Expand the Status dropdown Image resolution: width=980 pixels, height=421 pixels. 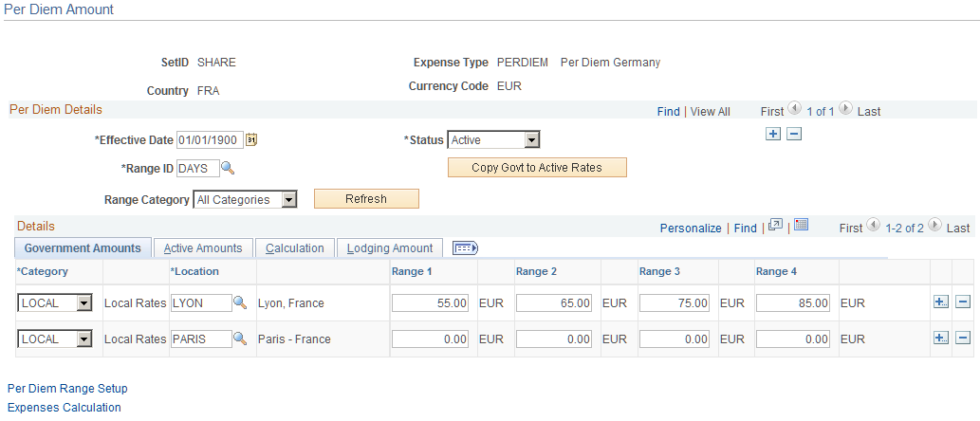click(x=531, y=140)
